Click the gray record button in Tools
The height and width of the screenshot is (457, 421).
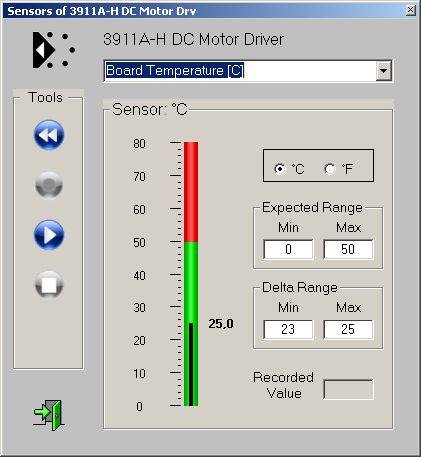pyautogui.click(x=49, y=185)
